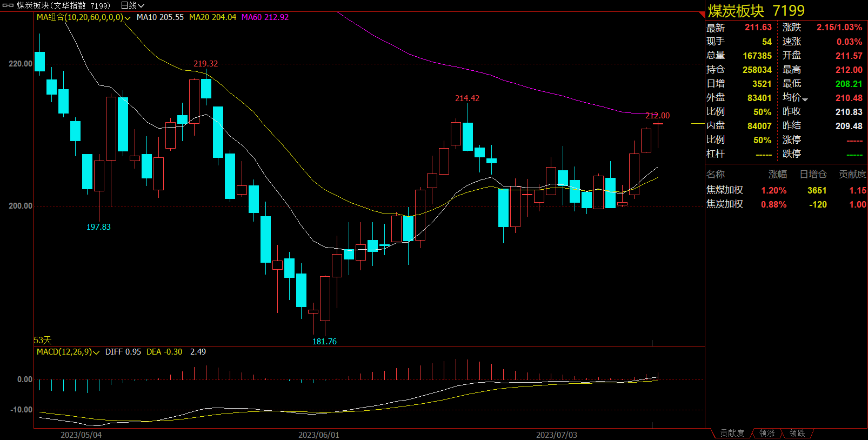The image size is (868, 440).
Task: Click 焦炭加权 涨幅 value 0.88%
Action: pos(774,204)
